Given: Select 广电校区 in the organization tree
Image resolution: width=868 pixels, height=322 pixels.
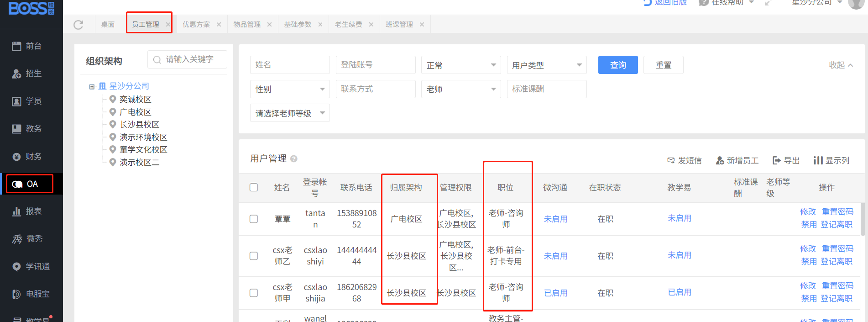Looking at the screenshot, I should pos(135,112).
